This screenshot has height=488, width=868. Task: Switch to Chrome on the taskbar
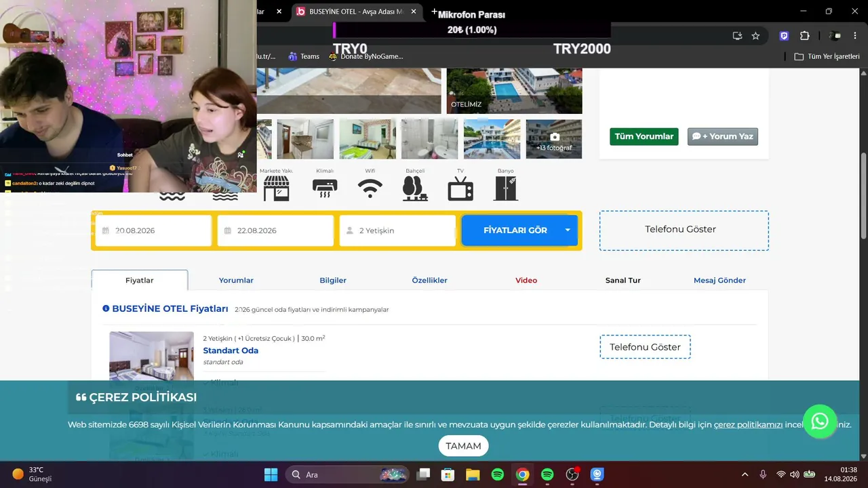pyautogui.click(x=522, y=474)
